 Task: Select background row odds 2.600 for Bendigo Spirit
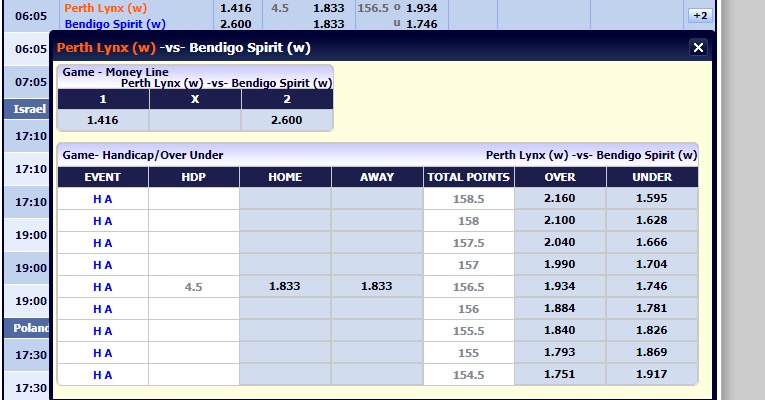click(236, 24)
